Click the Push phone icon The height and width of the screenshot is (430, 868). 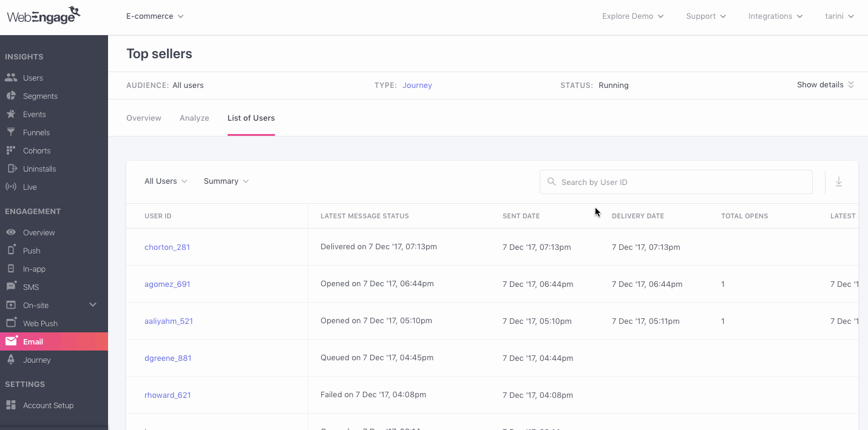10,250
